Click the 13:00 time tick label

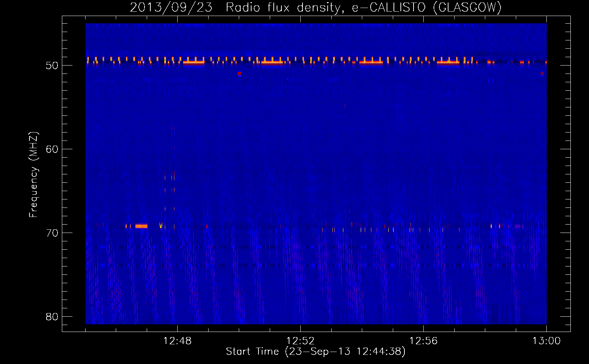pos(546,341)
